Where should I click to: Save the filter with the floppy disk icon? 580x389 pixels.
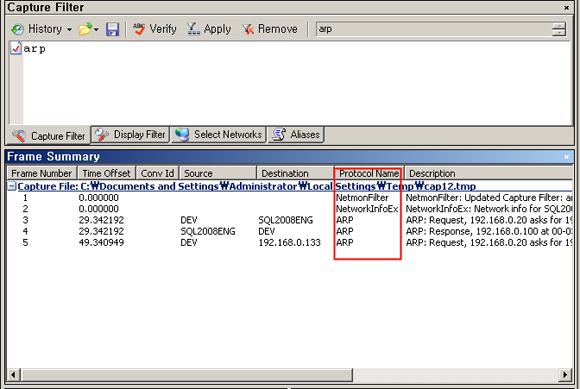tap(112, 29)
